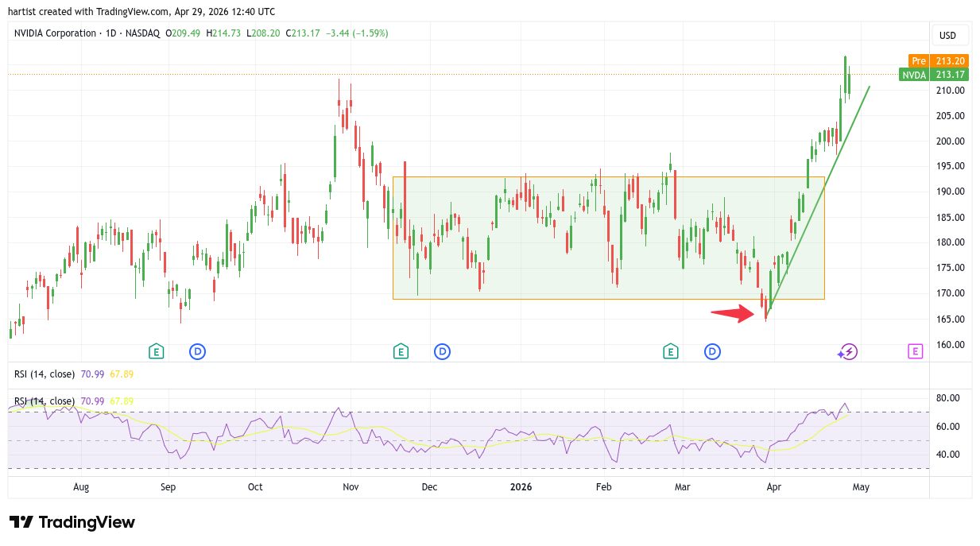Viewport: 980px width, 546px height.
Task: Select the upper RSI (14, close) legend
Action: (45, 374)
